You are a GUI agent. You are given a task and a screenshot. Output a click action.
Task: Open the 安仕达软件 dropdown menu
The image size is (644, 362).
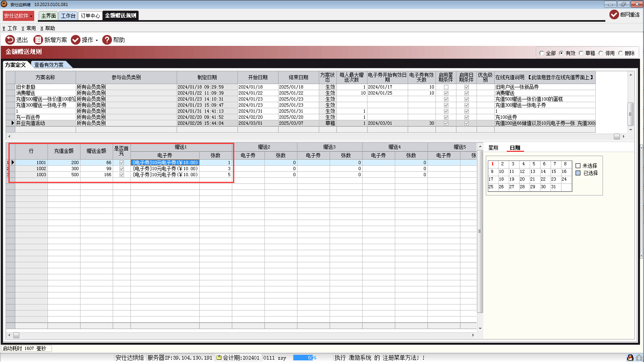click(19, 16)
